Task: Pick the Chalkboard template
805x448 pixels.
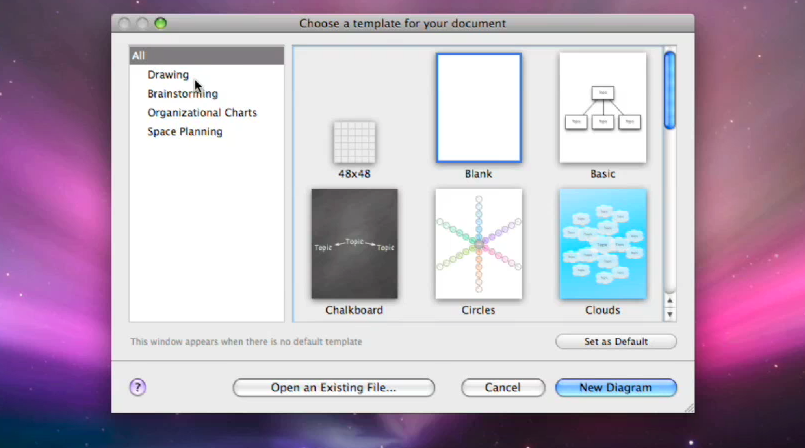Action: 354,244
